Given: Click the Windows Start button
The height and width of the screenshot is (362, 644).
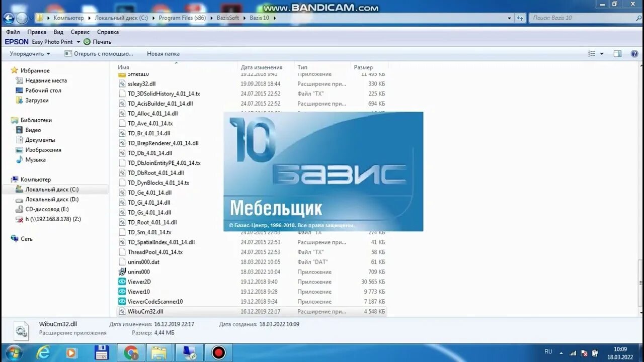Looking at the screenshot, I should (14, 352).
